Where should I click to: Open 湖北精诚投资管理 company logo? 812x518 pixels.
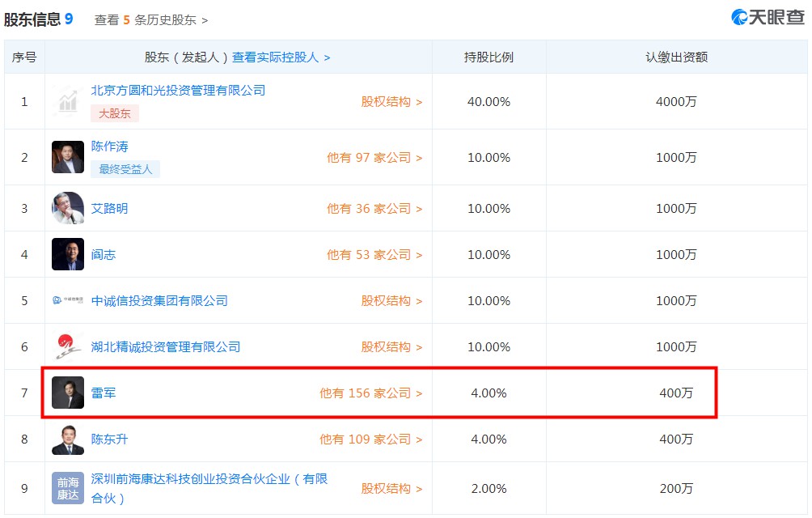point(68,346)
